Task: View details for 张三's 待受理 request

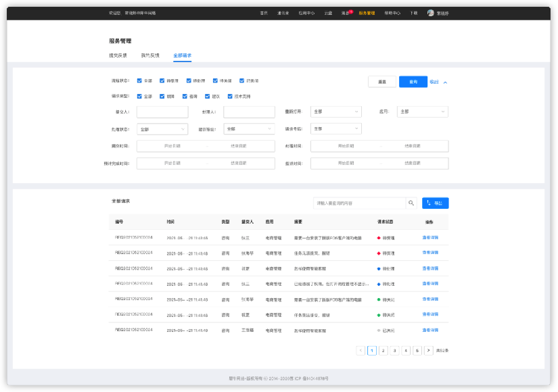Action: 430,238
